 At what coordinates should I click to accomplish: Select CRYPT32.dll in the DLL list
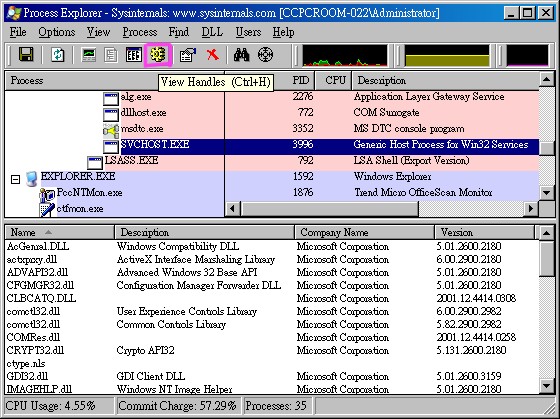pyautogui.click(x=35, y=350)
